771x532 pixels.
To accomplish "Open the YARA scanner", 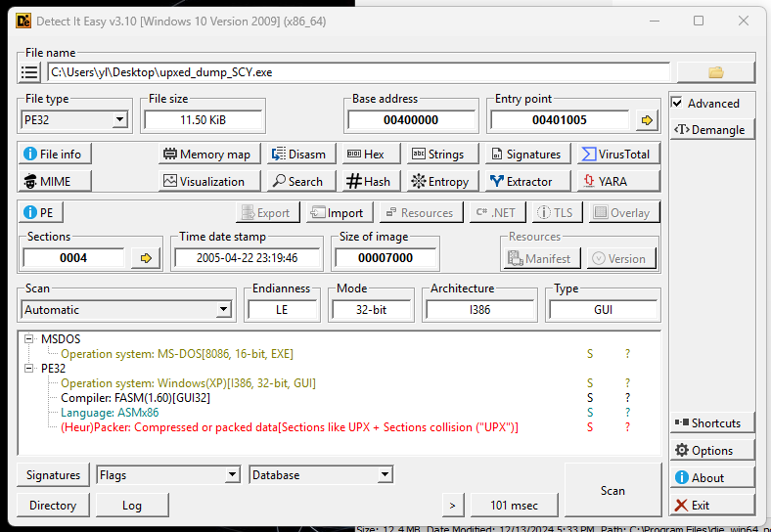I will tap(615, 181).
